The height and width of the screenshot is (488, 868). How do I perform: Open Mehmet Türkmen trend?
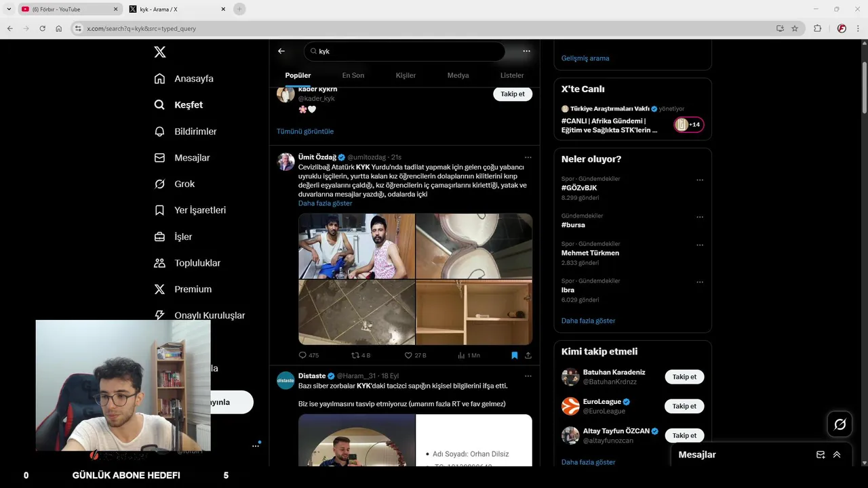[x=590, y=253]
